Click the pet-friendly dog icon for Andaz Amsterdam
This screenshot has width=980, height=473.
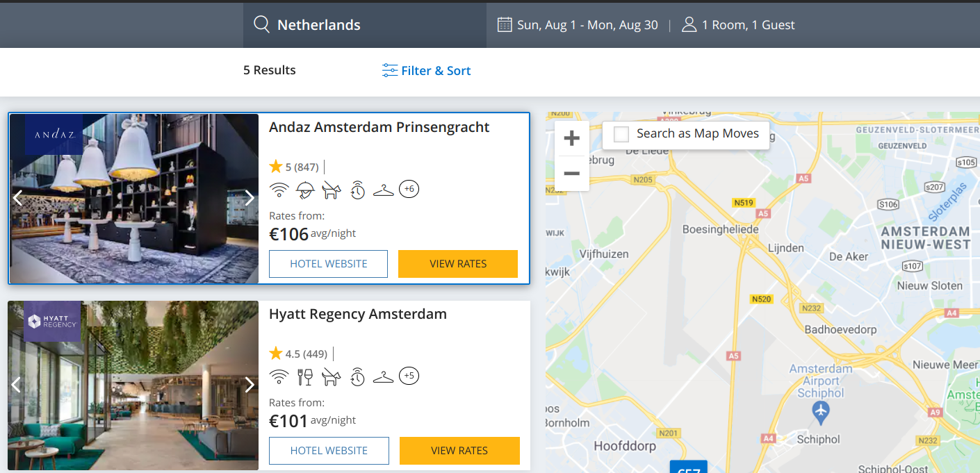pos(332,190)
